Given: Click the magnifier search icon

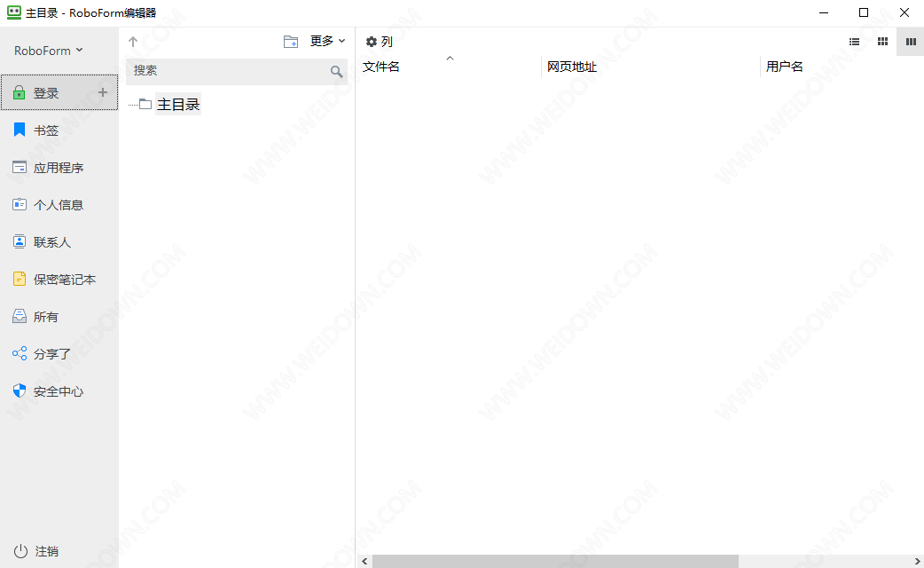Looking at the screenshot, I should (x=336, y=71).
